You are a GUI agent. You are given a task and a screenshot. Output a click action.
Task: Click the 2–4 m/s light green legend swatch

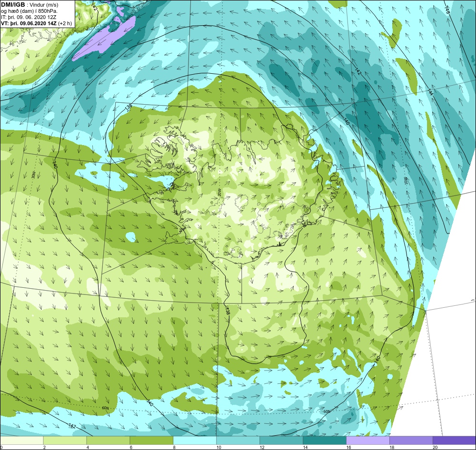pos(65,440)
